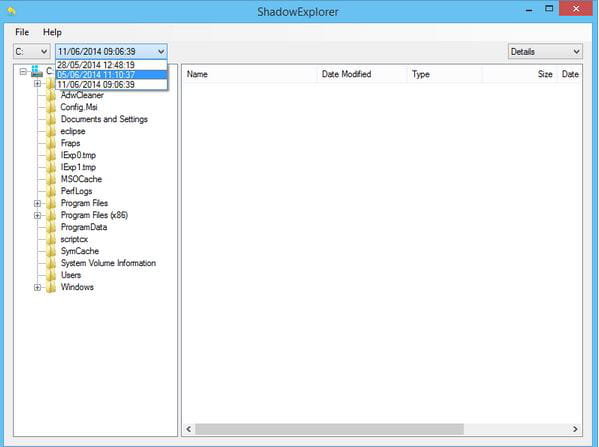Viewport: 599px width, 447px height.
Task: Click the Fraps folder icon
Action: 51,143
